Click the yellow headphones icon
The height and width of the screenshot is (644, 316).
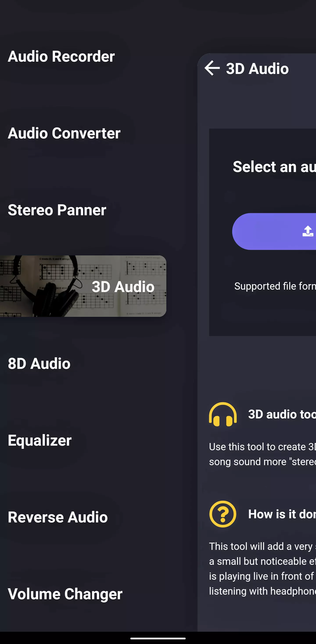223,414
